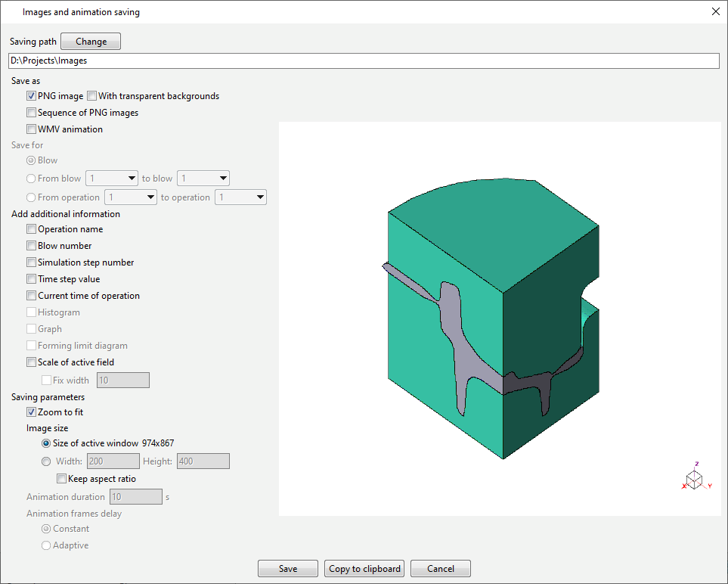Enable Simulation step number info
The height and width of the screenshot is (584, 728).
click(x=31, y=262)
